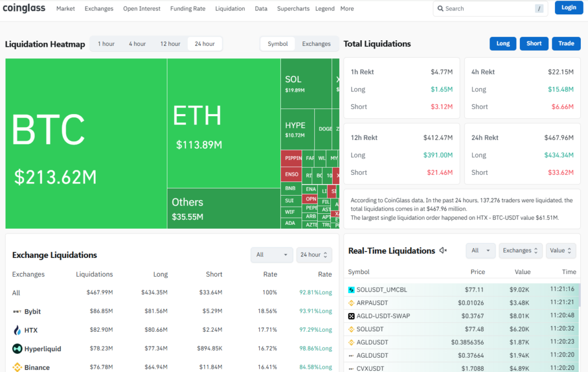This screenshot has height=372, width=588.
Task: Switch heatmap view to Exchanges
Action: click(x=316, y=44)
